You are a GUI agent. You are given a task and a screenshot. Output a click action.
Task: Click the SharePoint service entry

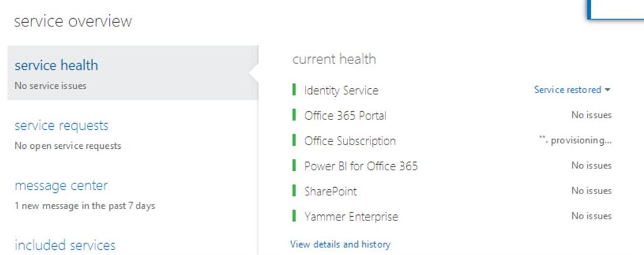click(331, 191)
